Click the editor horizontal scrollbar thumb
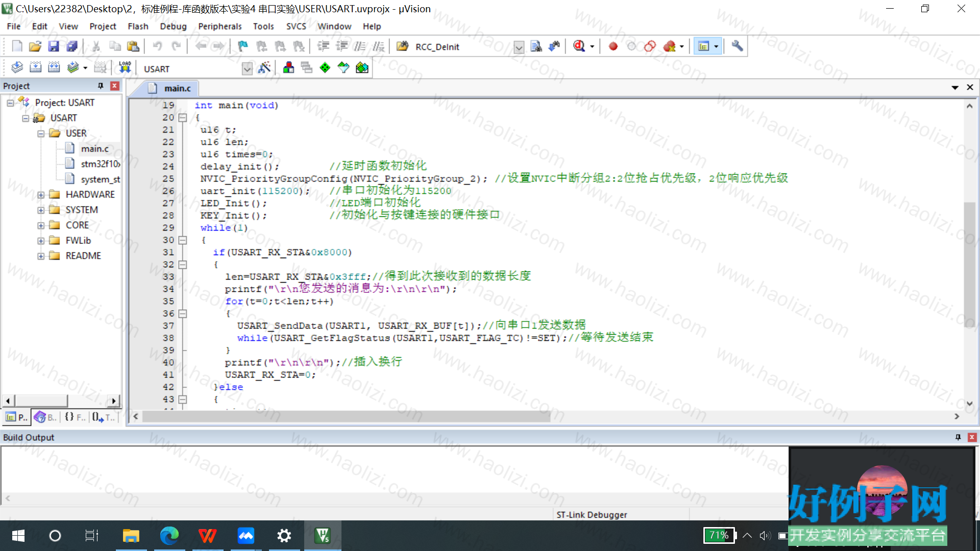The image size is (980, 551). click(346, 417)
